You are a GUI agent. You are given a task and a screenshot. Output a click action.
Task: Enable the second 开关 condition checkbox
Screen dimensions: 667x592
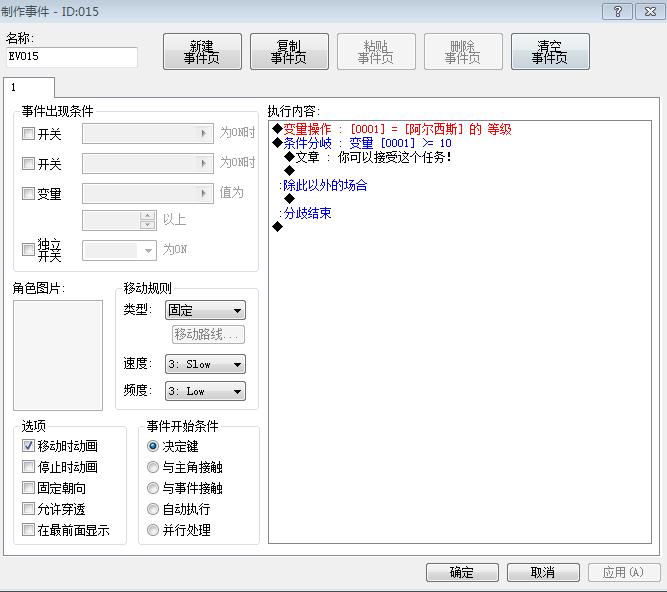28,163
